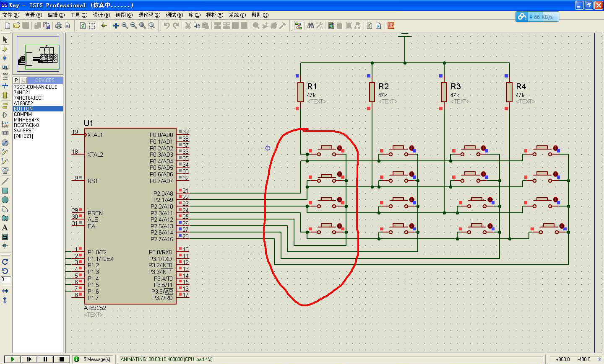Play the simulation

12,359
